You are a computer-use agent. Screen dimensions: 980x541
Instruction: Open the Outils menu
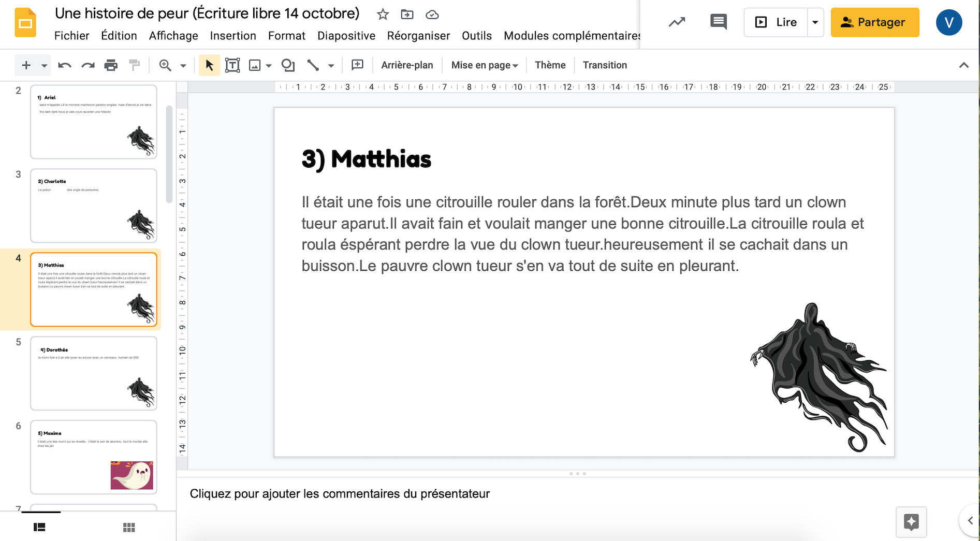click(477, 36)
